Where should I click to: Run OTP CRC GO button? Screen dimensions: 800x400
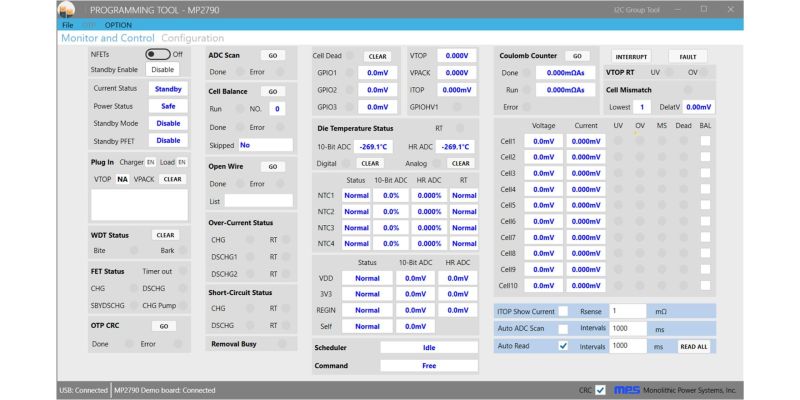[164, 326]
